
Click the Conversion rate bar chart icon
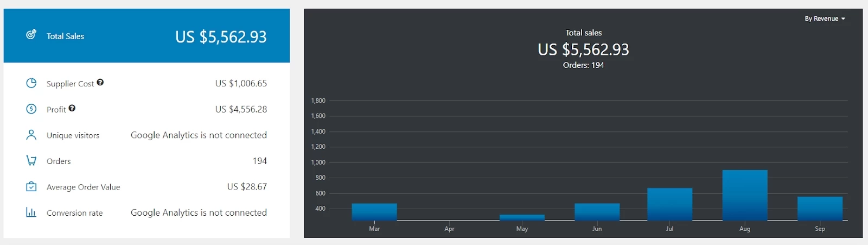[x=31, y=212]
